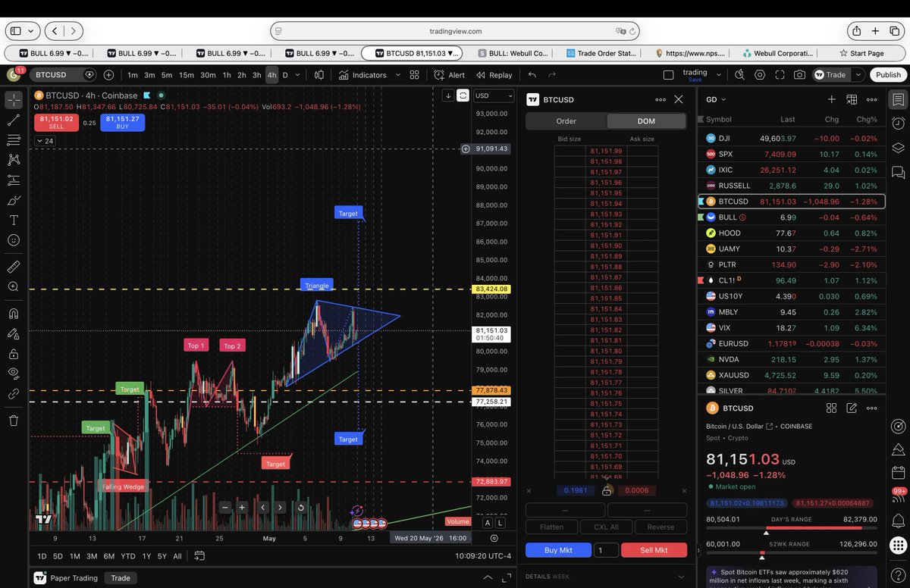Screen dimensions: 910x588
Task: Click the red 81,151.02 SELL button
Action: 56,123
